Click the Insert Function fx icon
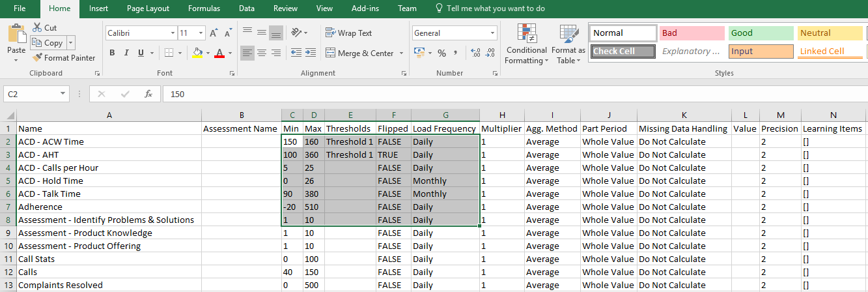This screenshot has width=868, height=292. (148, 94)
